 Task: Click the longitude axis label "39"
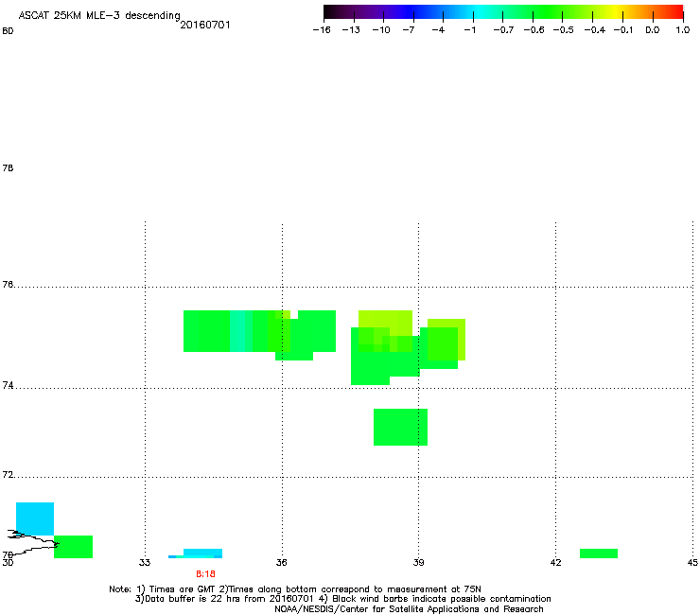tap(418, 562)
